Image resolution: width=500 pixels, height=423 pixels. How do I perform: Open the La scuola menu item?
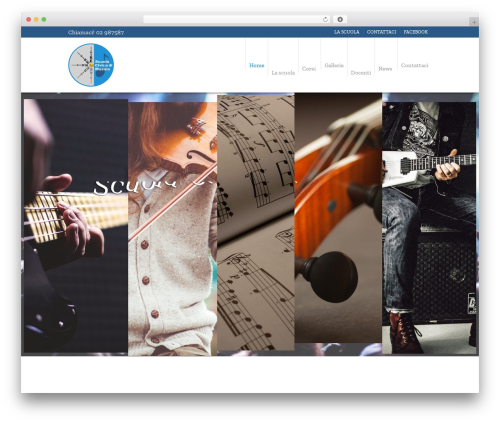(283, 73)
